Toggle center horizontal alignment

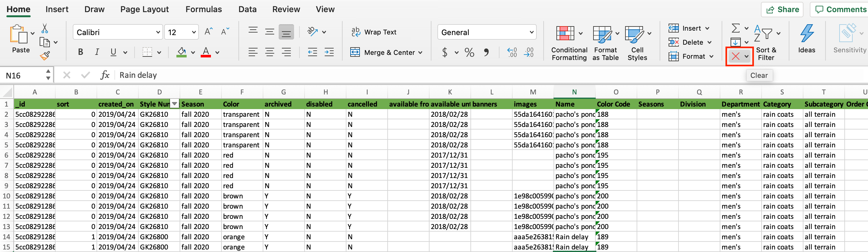coord(269,52)
